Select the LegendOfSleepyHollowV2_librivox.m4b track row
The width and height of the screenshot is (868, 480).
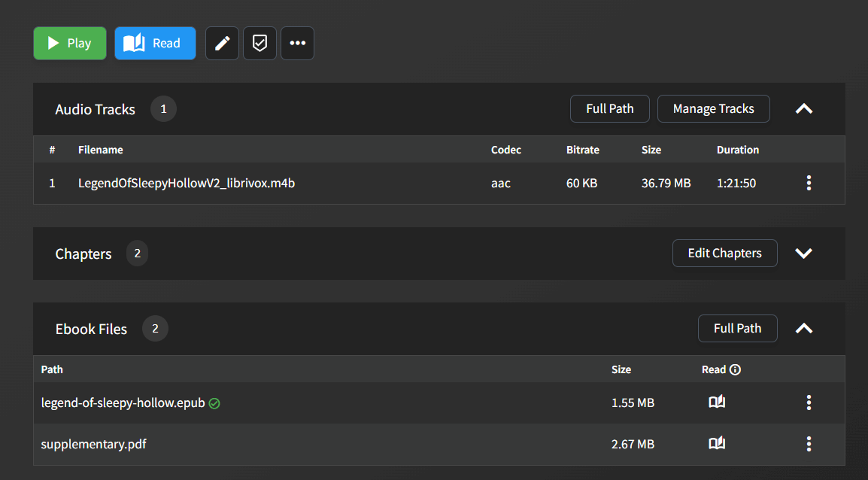tap(187, 183)
